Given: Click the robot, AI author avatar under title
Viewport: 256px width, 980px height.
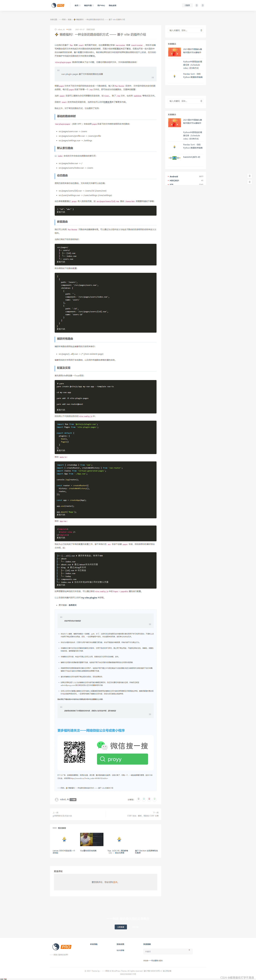Looking at the screenshot, I should 56,29.
